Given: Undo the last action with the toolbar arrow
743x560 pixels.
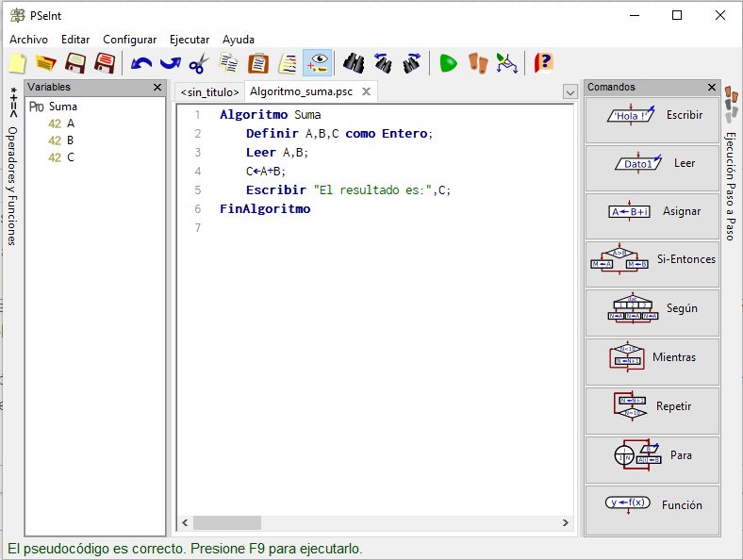Looking at the screenshot, I should pyautogui.click(x=141, y=63).
